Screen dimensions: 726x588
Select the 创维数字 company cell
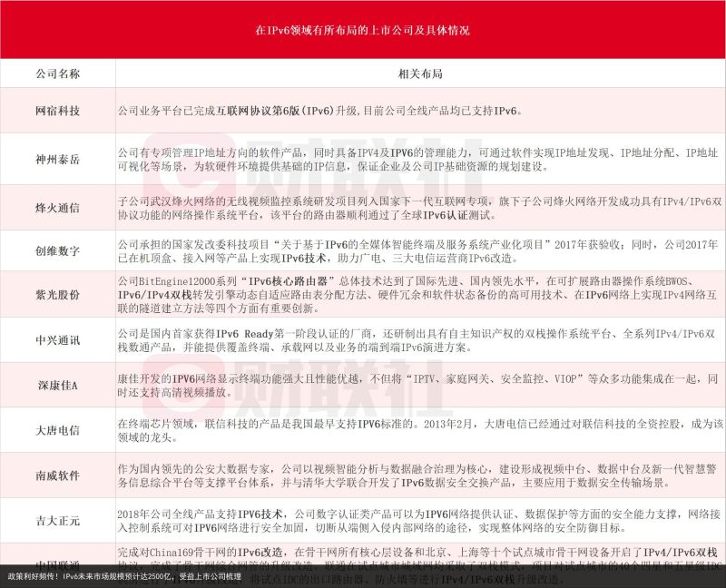point(58,251)
